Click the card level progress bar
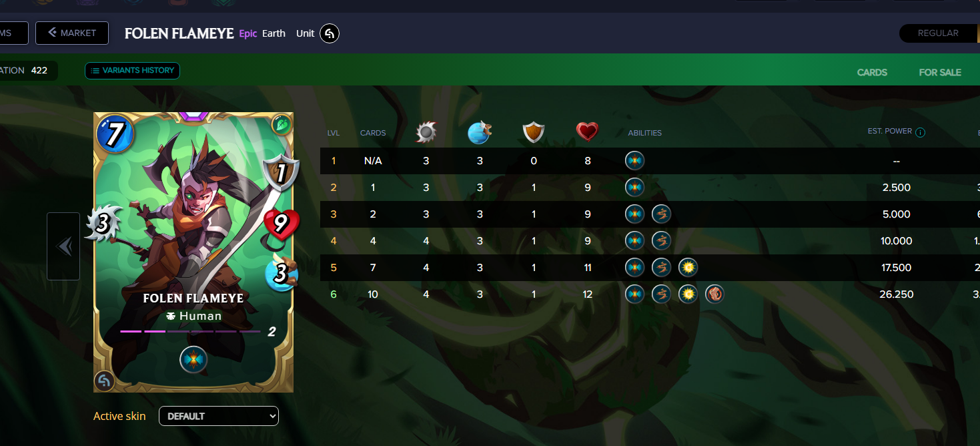Screen dimensions: 980x446 pyautogui.click(x=190, y=331)
